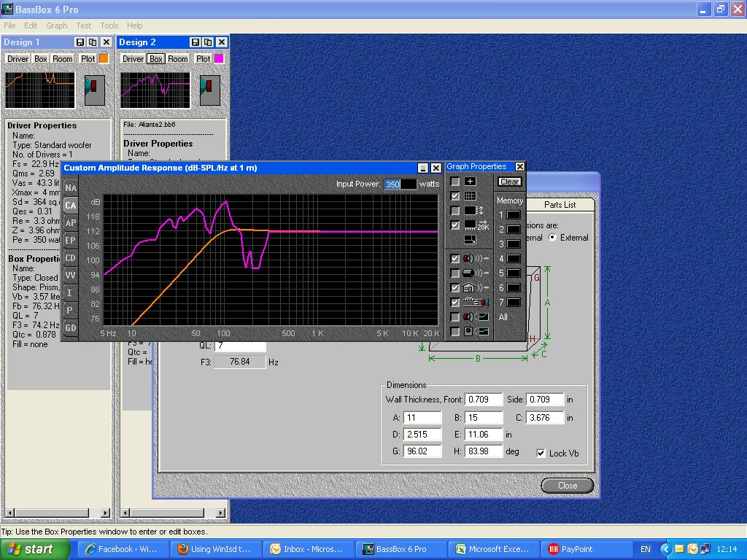Click the speaker driver sound-wave icon
The height and width of the screenshot is (560, 747).
tap(476, 259)
